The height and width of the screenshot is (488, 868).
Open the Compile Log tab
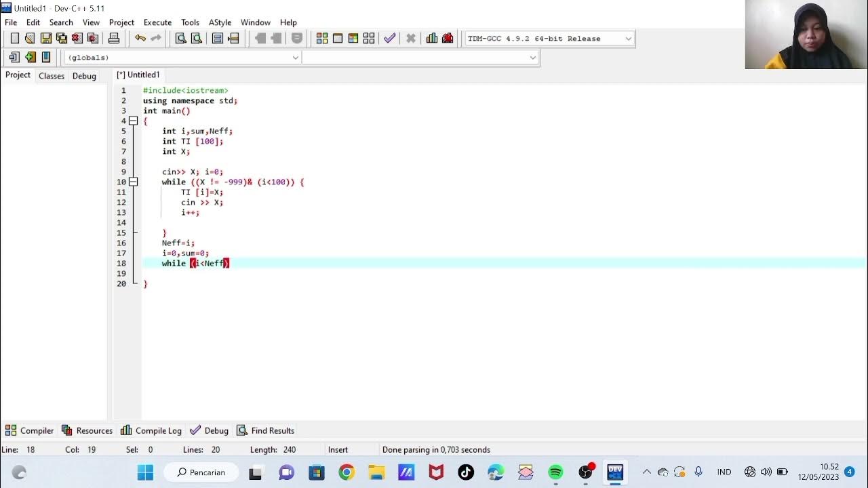[x=151, y=430]
